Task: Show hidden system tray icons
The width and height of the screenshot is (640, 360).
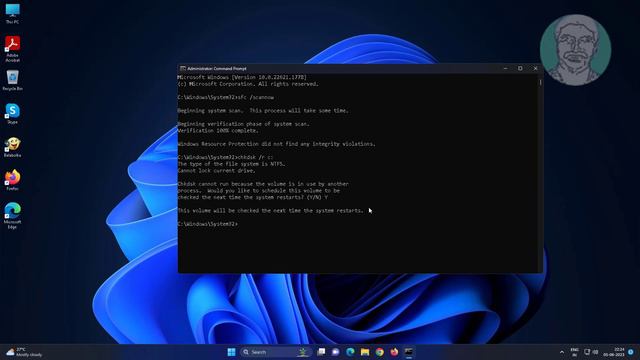Action: click(562, 352)
